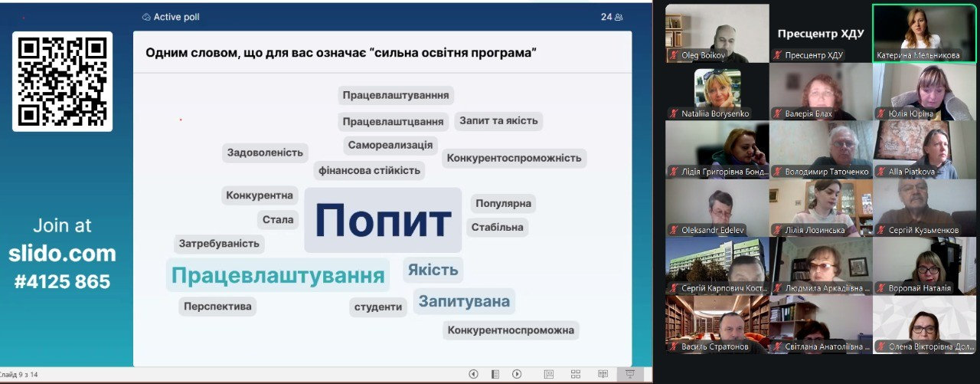Click the muted mic icon of Сергій Кузьменков
980x384 pixels.
(x=881, y=230)
